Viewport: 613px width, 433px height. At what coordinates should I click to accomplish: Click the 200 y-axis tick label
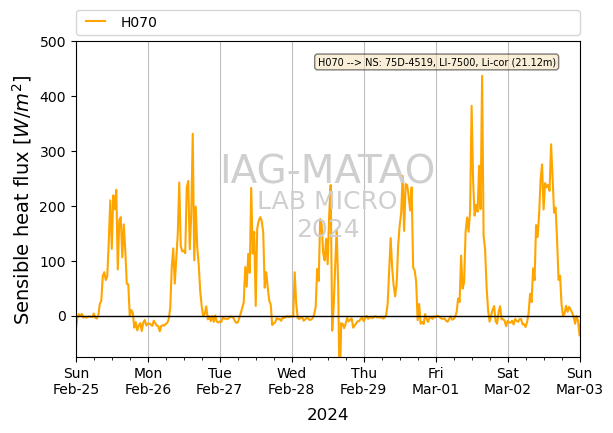coord(53,207)
